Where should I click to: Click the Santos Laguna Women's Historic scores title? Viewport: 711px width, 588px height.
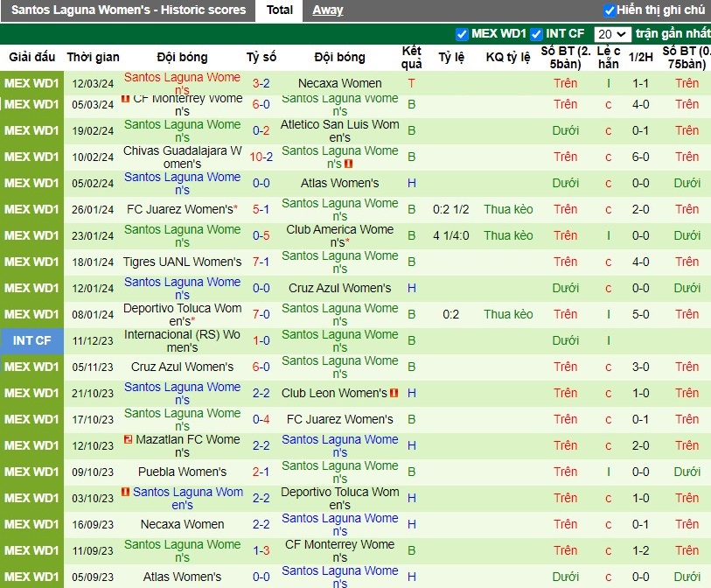point(129,10)
